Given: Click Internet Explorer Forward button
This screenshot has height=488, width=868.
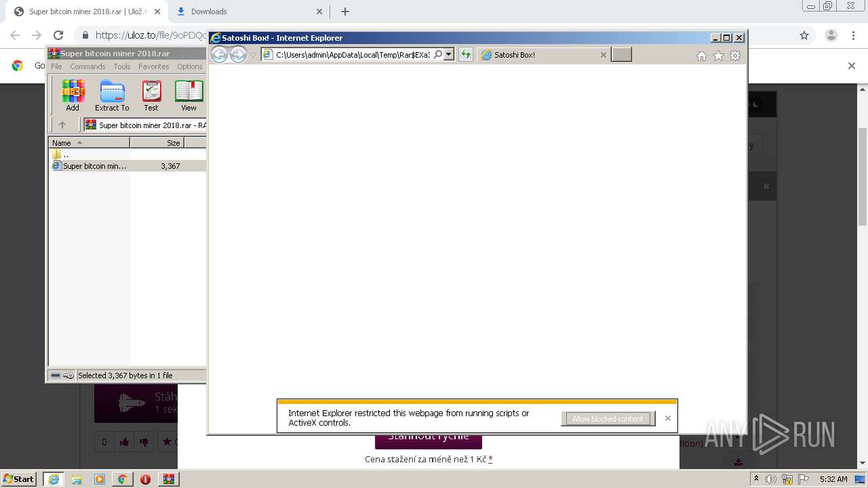Looking at the screenshot, I should pos(238,55).
